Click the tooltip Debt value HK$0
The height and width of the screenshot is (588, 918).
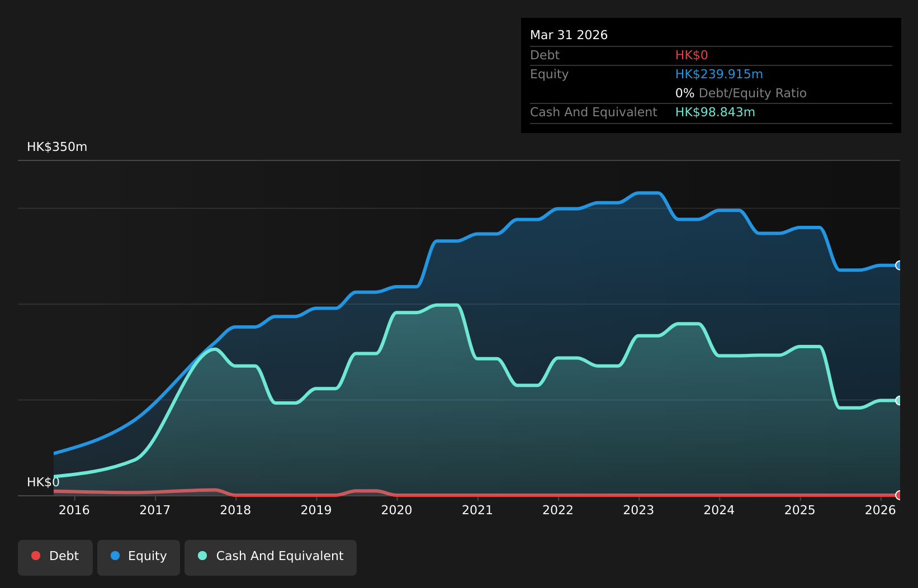coord(692,55)
